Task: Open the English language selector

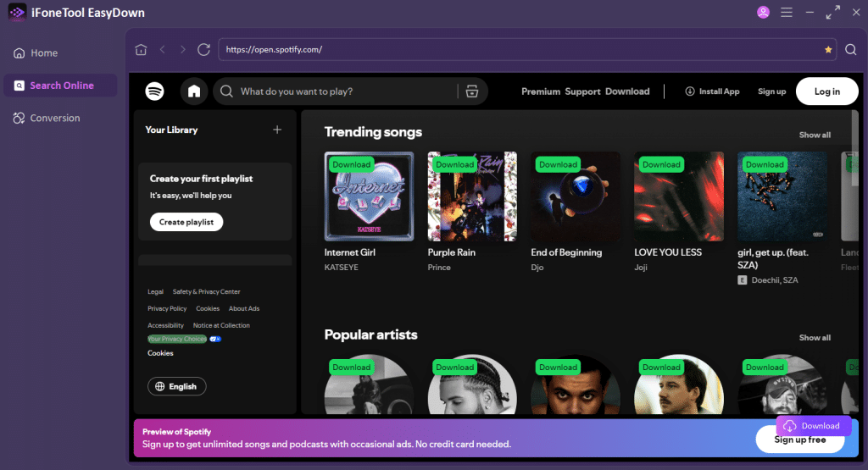Action: [x=176, y=386]
